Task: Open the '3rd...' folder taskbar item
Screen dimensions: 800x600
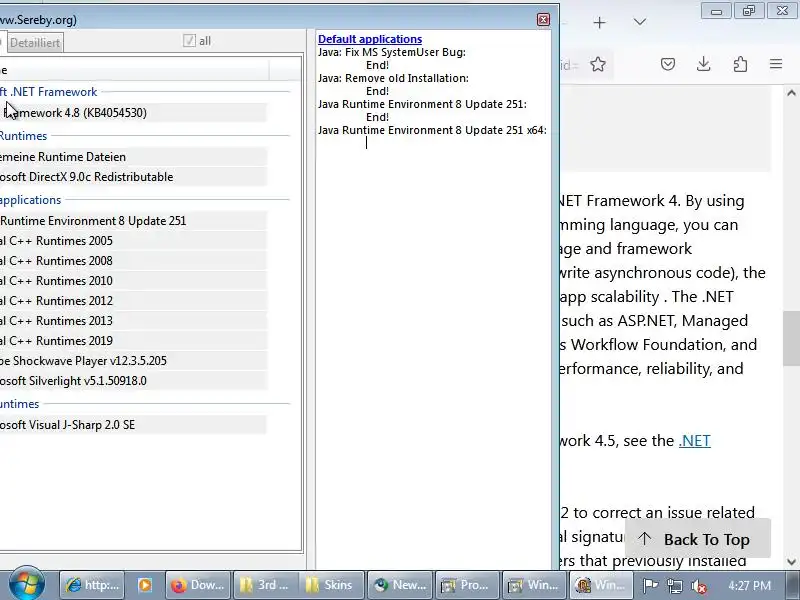Action: pyautogui.click(x=265, y=585)
